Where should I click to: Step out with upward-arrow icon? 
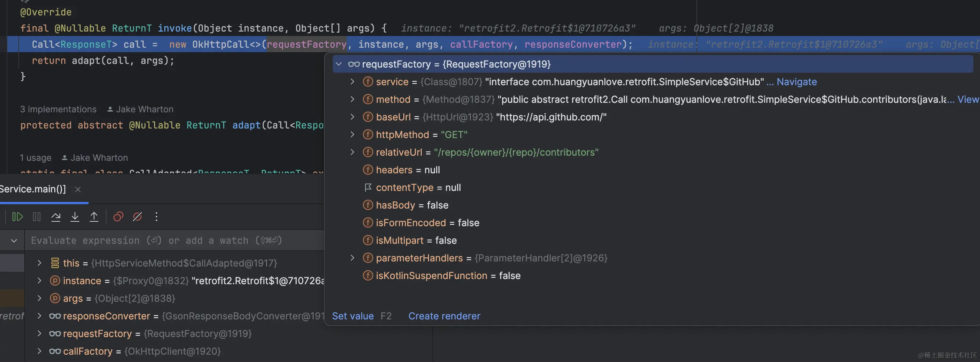tap(94, 217)
